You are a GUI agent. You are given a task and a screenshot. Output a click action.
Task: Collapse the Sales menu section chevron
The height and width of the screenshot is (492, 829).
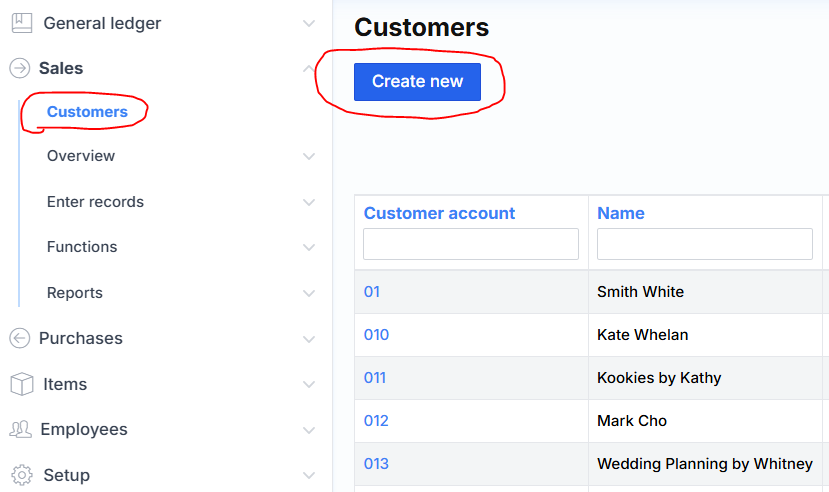(309, 68)
